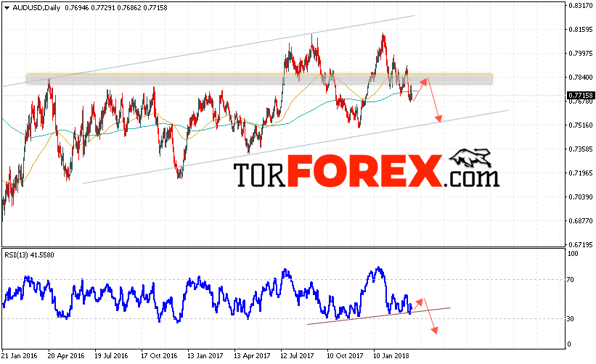This screenshot has width=596, height=364.
Task: Open the AUDUSD chart dropdown triangle
Action: click(x=7, y=8)
